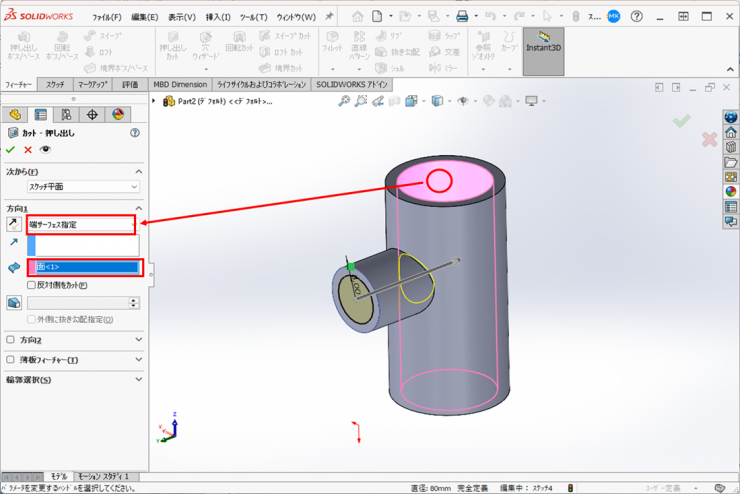Toggle detailed preview eye icon

pos(45,150)
